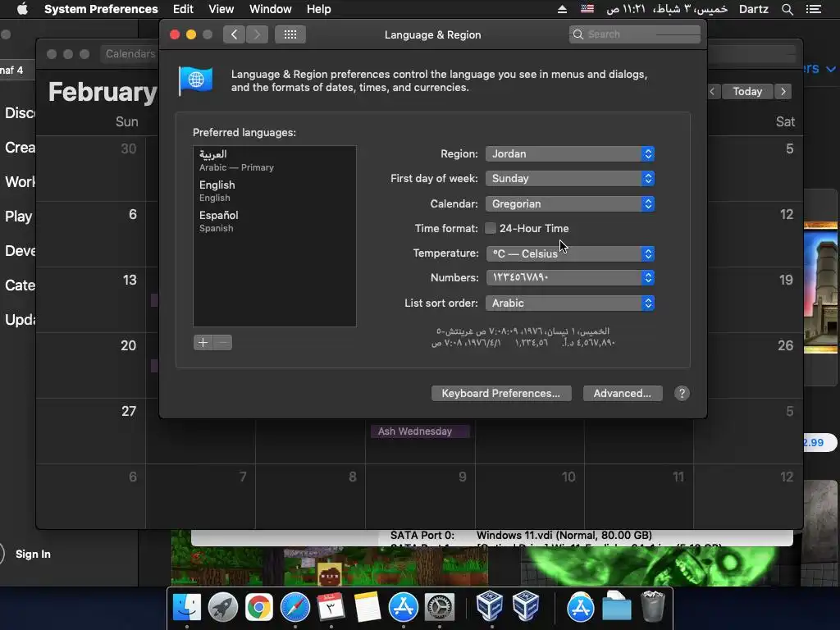
Task: Add a preferred language with plus button
Action: (203, 342)
